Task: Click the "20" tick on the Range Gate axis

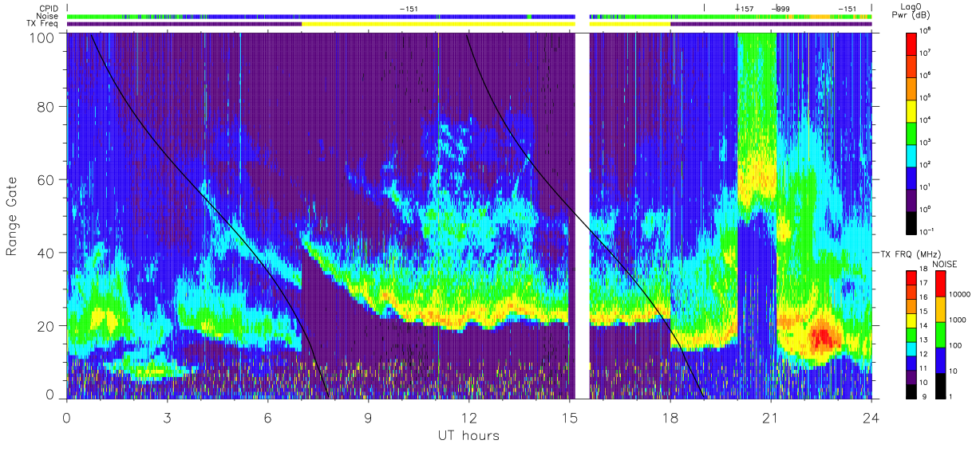Action: tap(47, 325)
